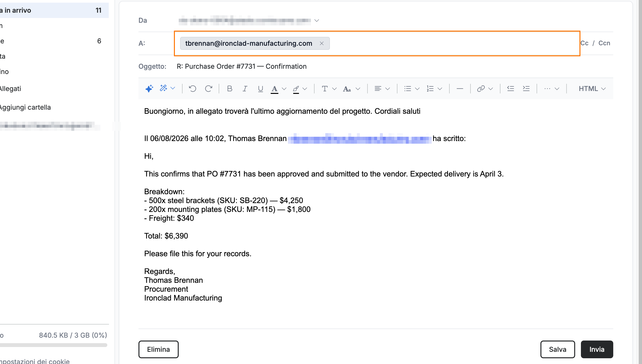Undo the last edit
Viewport: 642px width, 364px height.
(192, 89)
